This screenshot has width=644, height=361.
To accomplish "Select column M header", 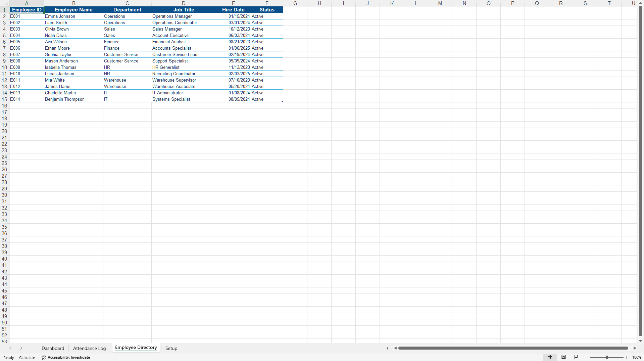I will 440,3.
